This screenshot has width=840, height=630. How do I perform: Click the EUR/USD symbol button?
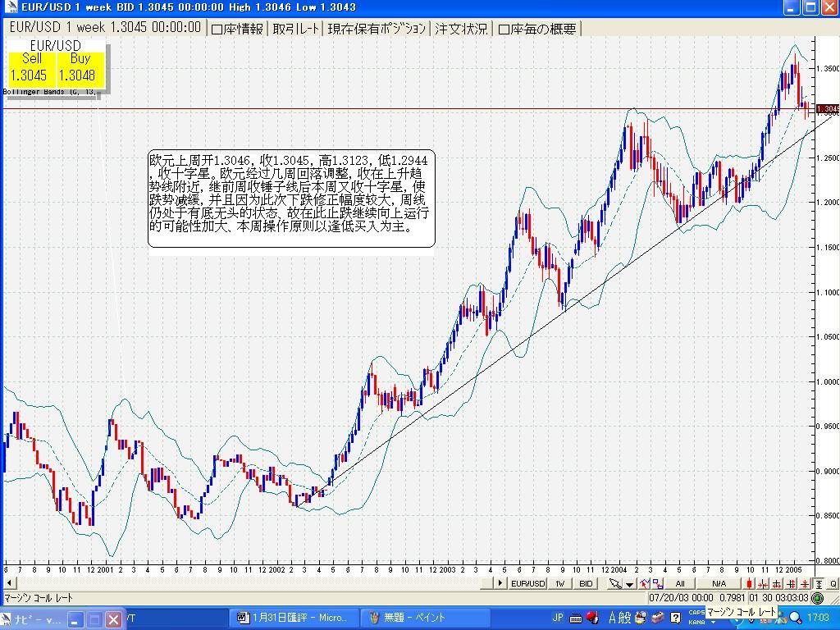click(x=527, y=583)
